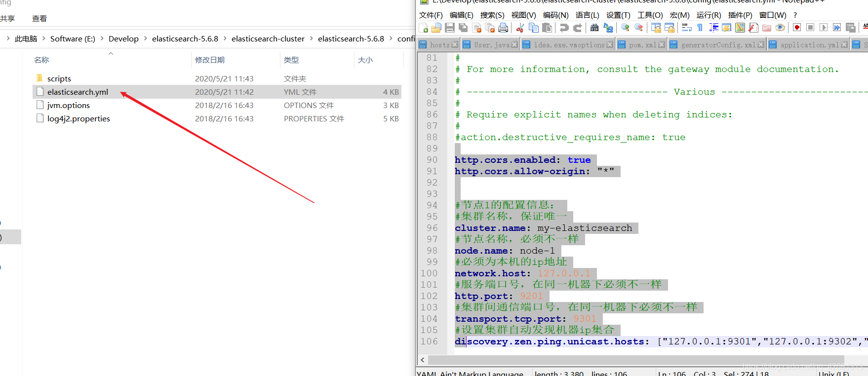868x376 pixels.
Task: Close the generatorConfig.xml tab
Action: point(761,44)
